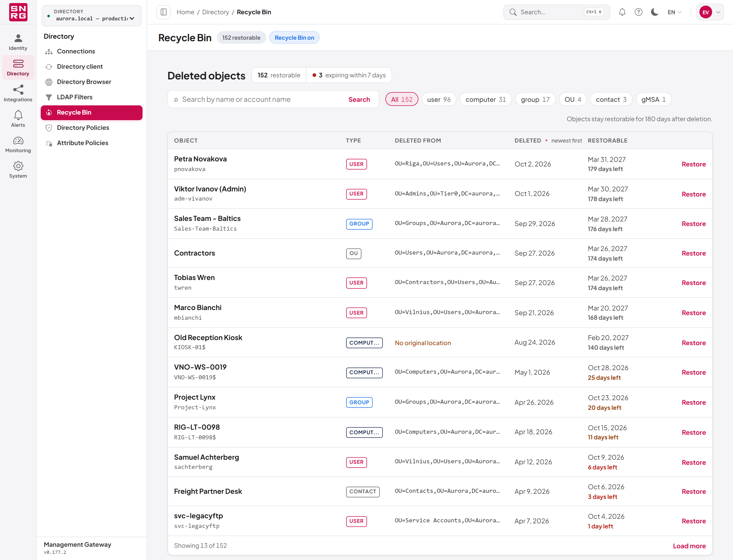Restore svc-legacyftp account
733x560 pixels.
pyautogui.click(x=693, y=521)
